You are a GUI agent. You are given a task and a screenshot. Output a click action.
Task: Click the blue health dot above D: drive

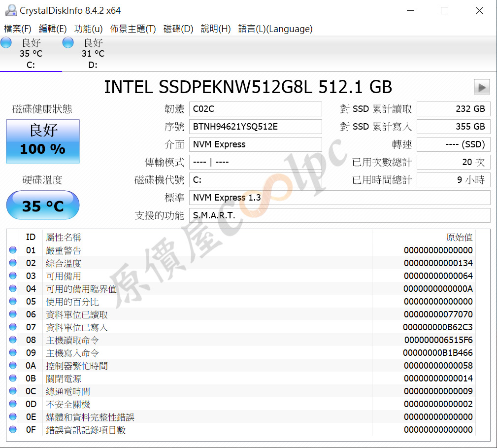pos(68,42)
